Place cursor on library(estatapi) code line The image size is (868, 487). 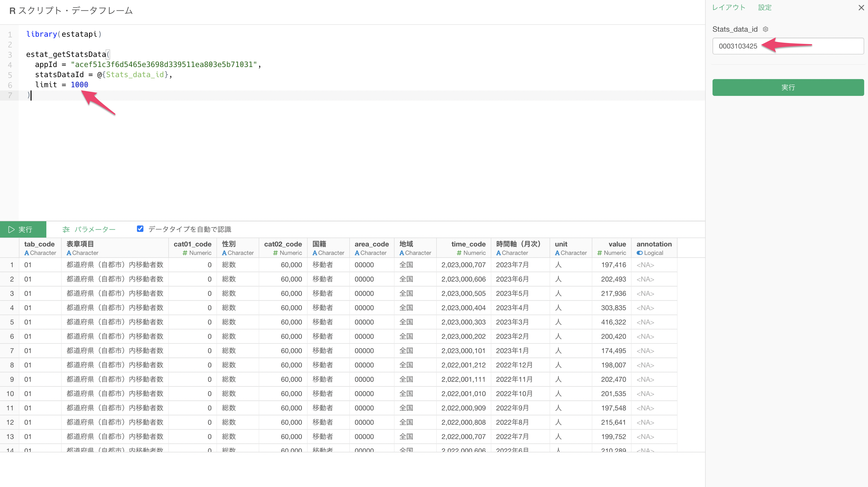pos(64,34)
